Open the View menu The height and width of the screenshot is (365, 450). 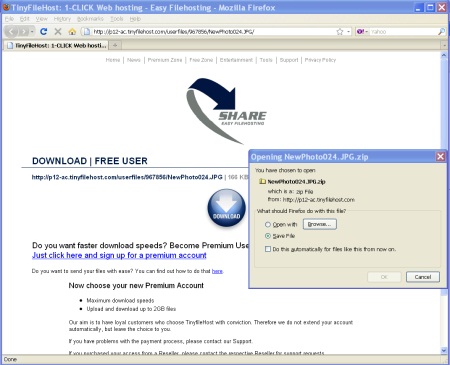click(42, 19)
